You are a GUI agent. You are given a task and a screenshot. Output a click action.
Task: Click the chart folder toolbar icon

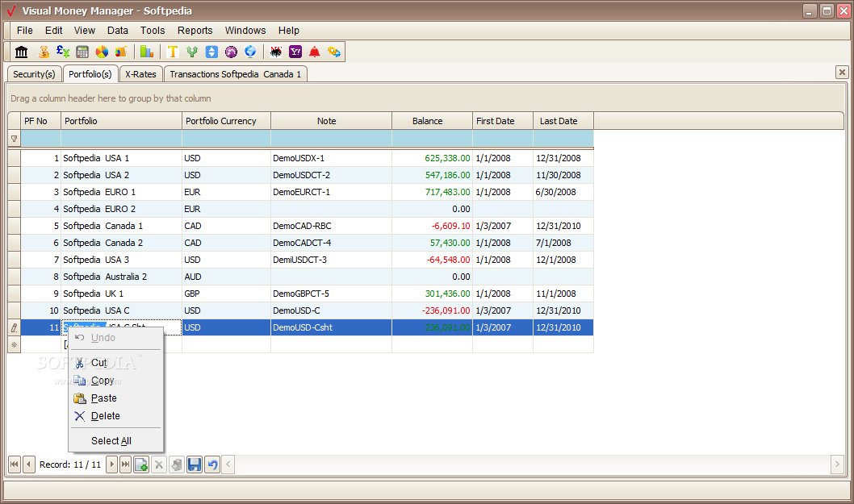coord(121,52)
